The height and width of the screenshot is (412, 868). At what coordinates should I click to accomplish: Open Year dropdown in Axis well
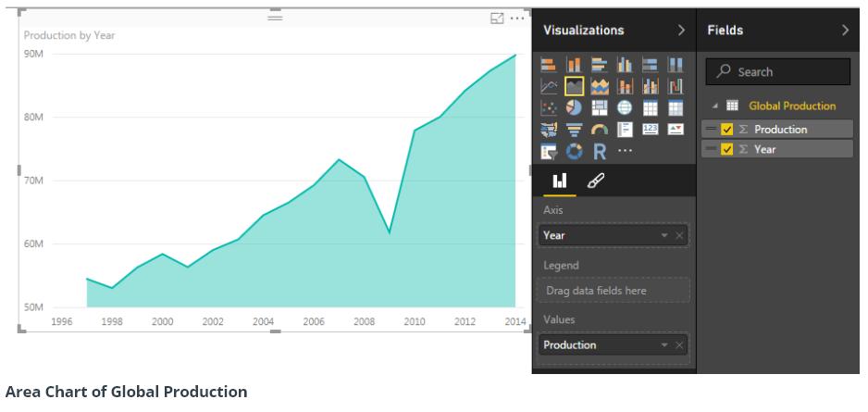point(664,236)
